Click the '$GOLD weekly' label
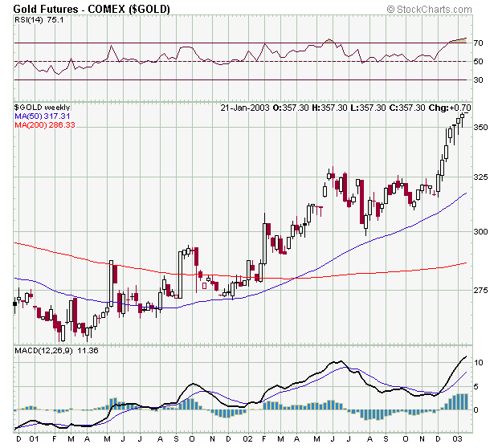498x448 pixels. point(42,108)
